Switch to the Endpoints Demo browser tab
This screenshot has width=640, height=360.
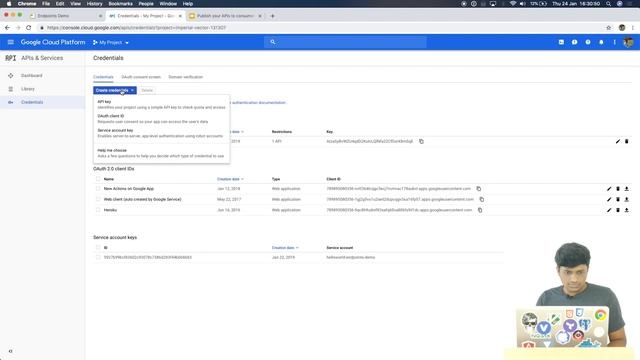[x=65, y=16]
